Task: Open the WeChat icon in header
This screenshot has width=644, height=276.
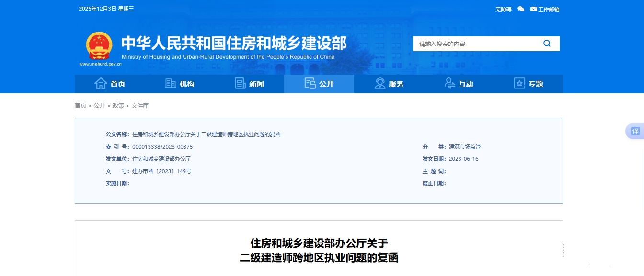Action: tap(521, 9)
